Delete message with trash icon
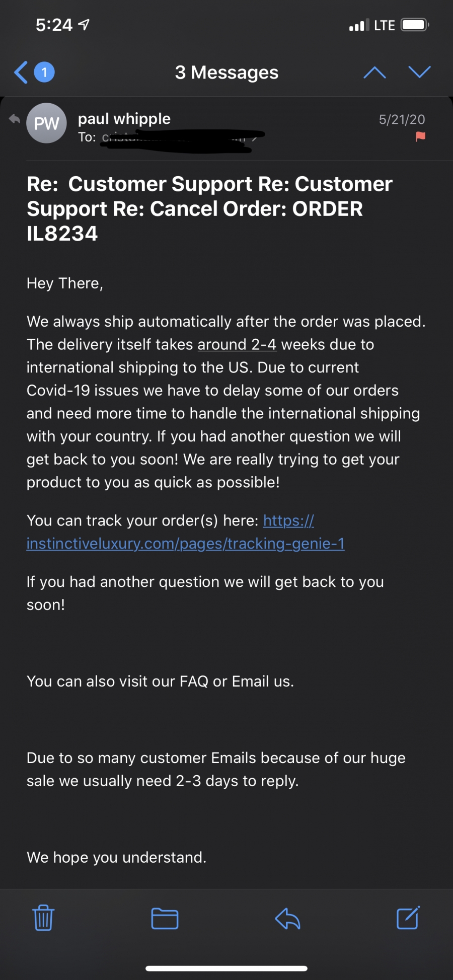Screen dimensions: 453x980 point(43,918)
